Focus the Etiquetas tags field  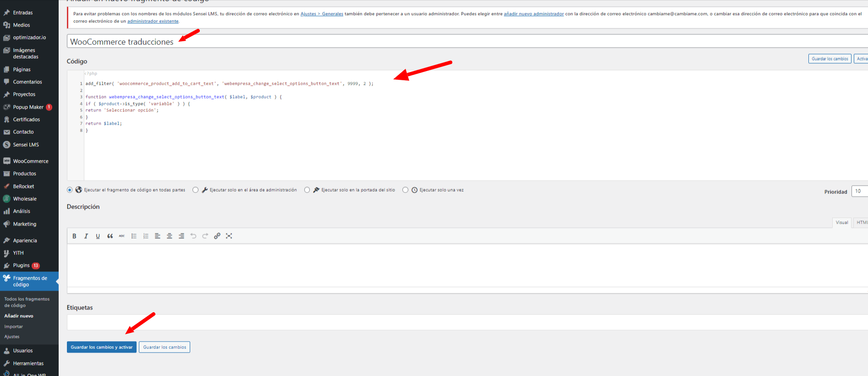pos(467,322)
